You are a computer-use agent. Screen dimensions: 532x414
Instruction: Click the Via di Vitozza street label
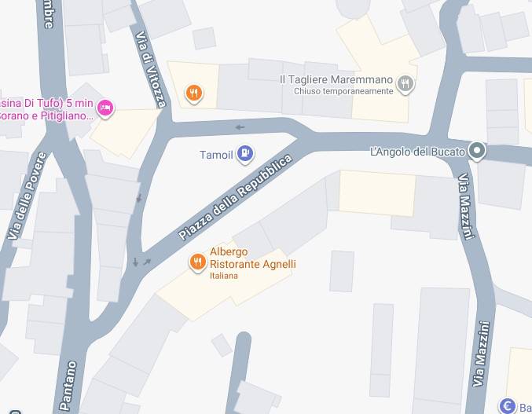click(x=151, y=69)
